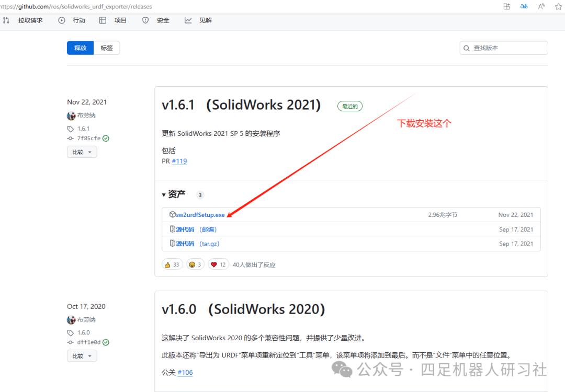Switch to the 标签 tags view
Image resolution: width=565 pixels, height=392 pixels.
[107, 48]
